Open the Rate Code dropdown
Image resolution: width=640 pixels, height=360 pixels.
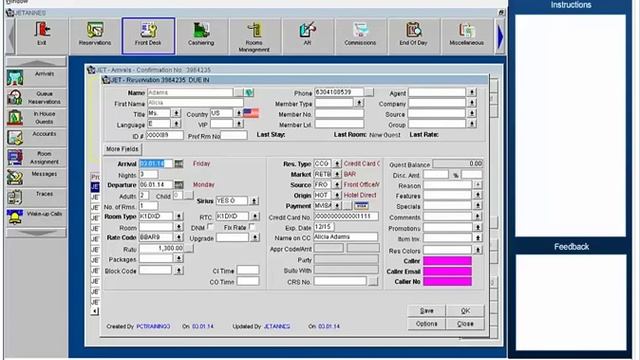[179, 237]
